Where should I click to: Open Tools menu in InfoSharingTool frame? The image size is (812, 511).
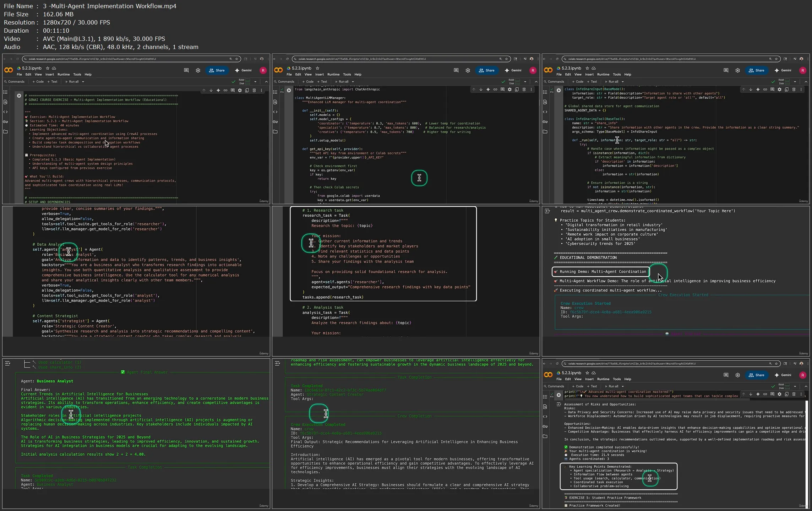[x=617, y=75]
